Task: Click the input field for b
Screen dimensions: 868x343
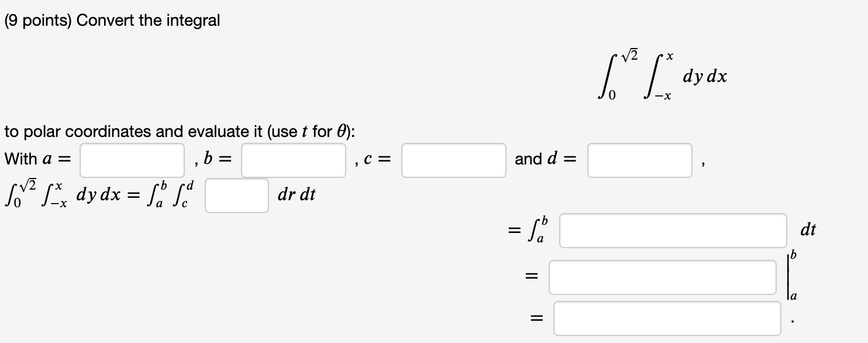Action: (x=293, y=159)
